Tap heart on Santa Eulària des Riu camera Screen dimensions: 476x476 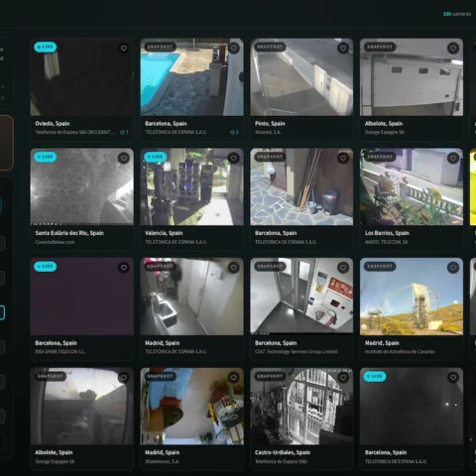124,159
